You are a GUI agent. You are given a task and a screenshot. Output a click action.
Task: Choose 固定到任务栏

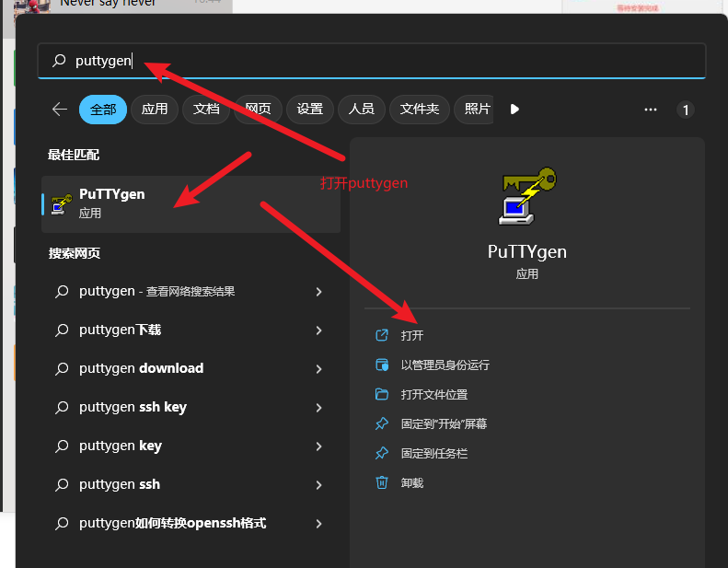(x=434, y=453)
